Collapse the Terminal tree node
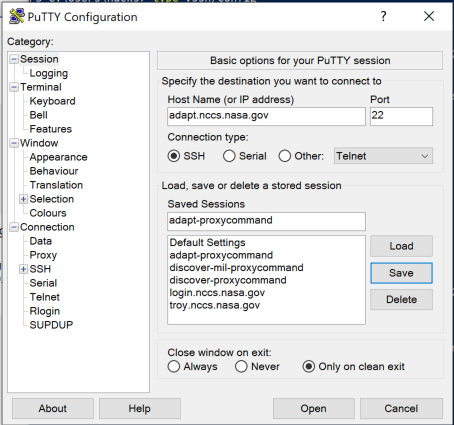The image size is (454, 425). tap(14, 87)
